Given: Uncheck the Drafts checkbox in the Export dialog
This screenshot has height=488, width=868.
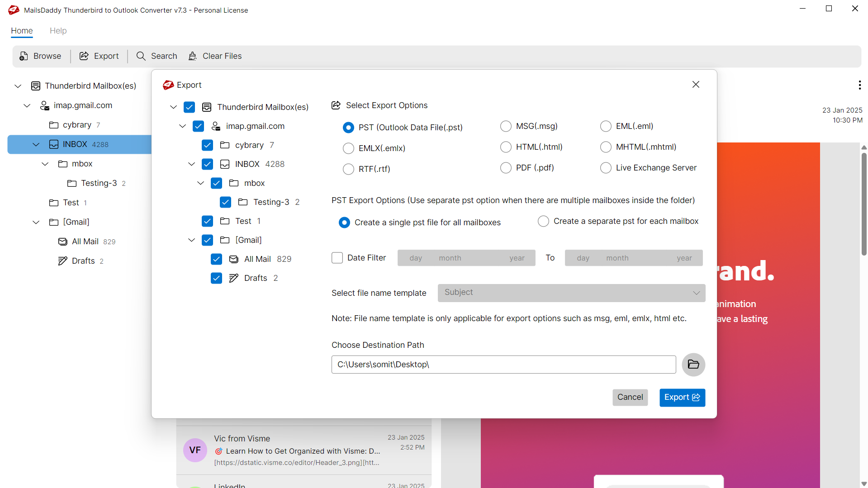Looking at the screenshot, I should pos(216,278).
